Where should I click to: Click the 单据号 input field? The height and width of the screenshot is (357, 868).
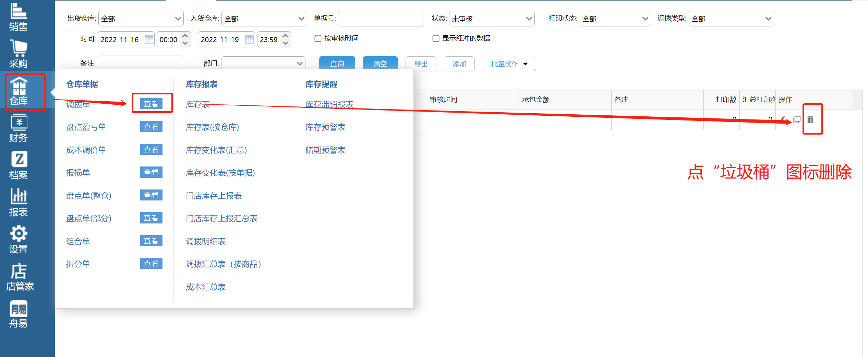click(381, 19)
